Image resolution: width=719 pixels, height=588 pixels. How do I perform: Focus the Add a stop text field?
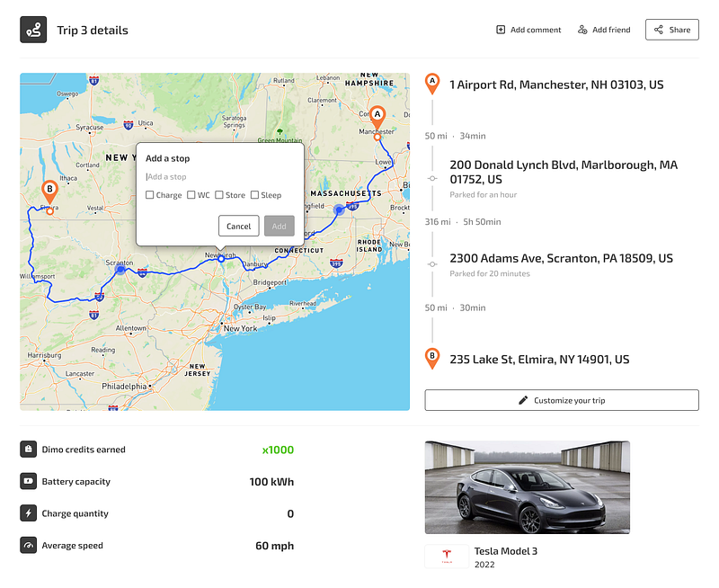point(220,176)
